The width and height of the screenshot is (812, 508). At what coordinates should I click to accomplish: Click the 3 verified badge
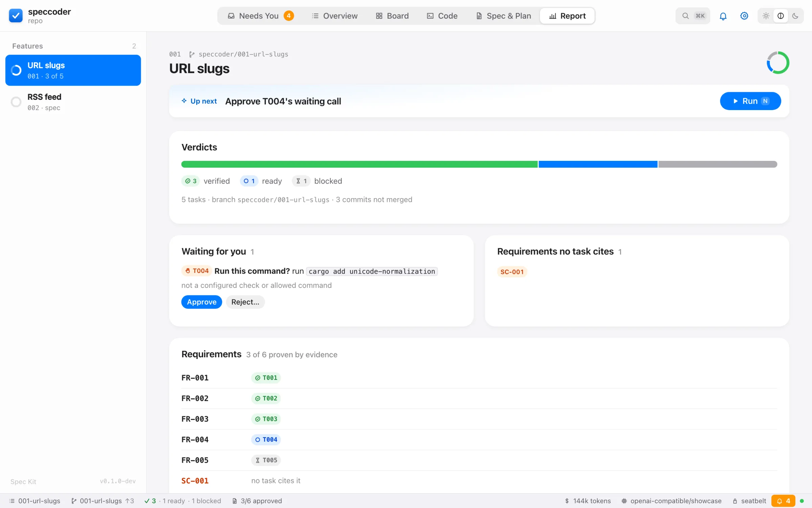point(191,181)
